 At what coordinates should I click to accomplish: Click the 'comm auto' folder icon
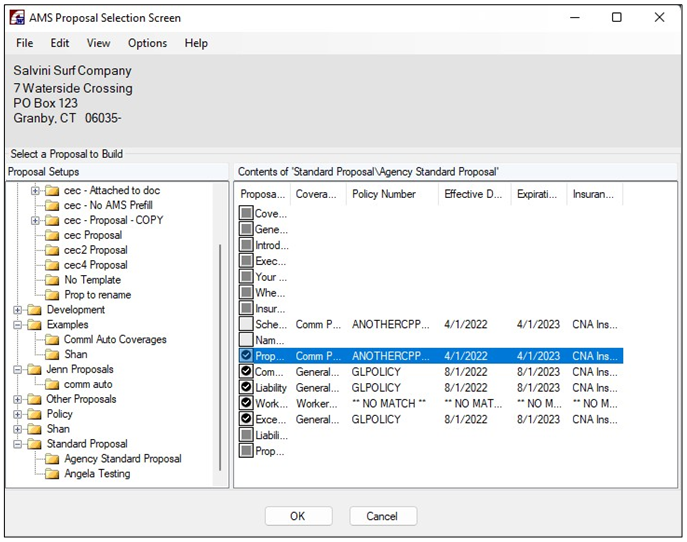click(52, 384)
